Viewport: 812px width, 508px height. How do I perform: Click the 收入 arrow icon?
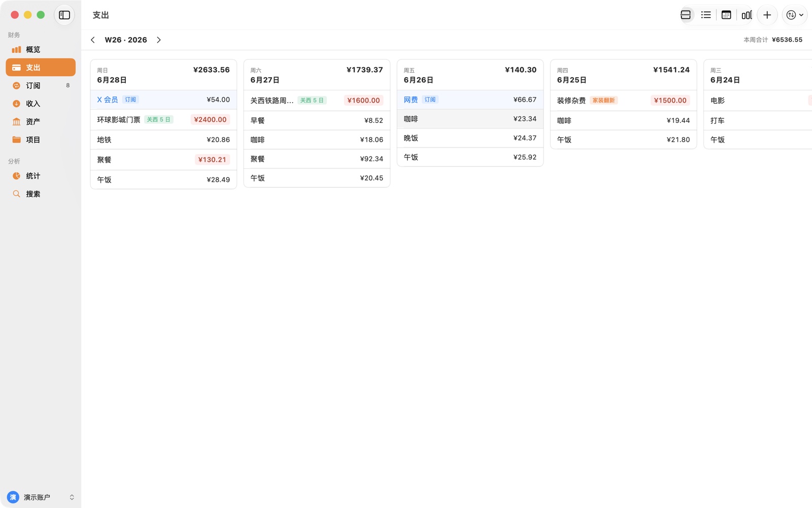tap(16, 104)
